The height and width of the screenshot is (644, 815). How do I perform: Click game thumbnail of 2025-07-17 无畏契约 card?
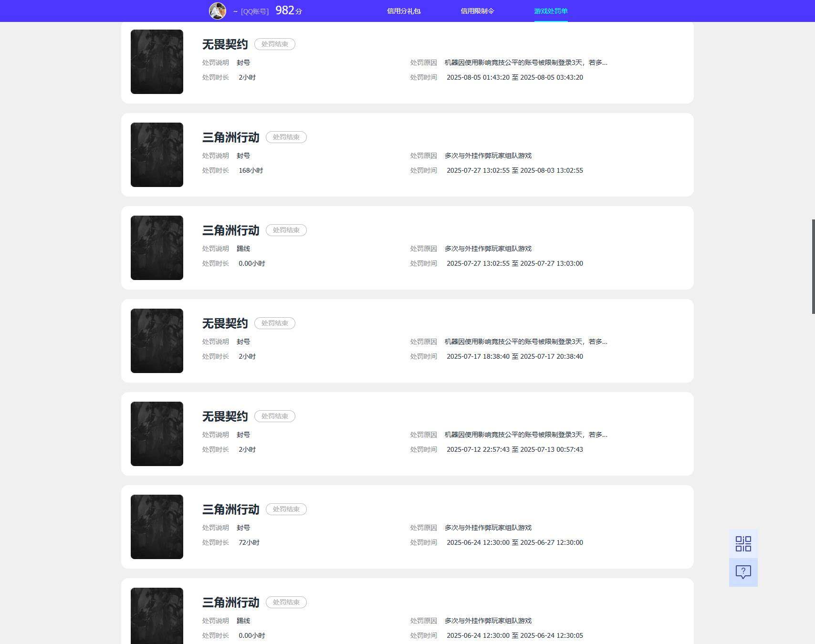click(x=157, y=341)
